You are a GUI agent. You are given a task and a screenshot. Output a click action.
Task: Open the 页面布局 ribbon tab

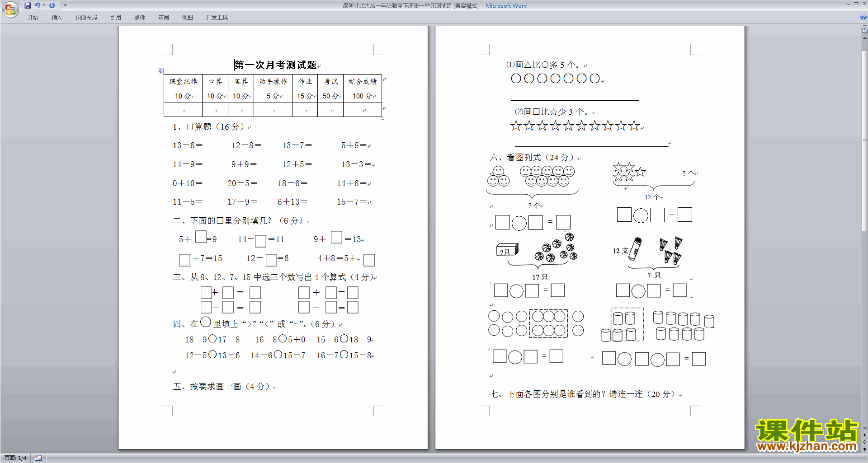[x=86, y=18]
